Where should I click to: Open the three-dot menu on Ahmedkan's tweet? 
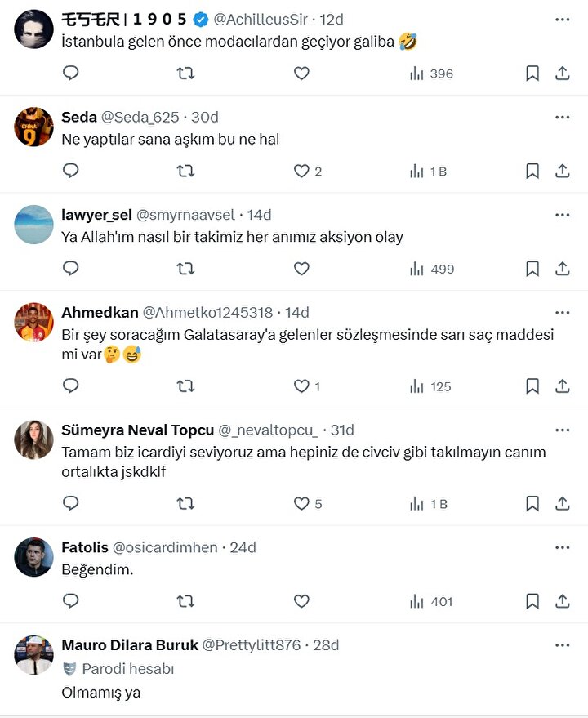click(562, 313)
